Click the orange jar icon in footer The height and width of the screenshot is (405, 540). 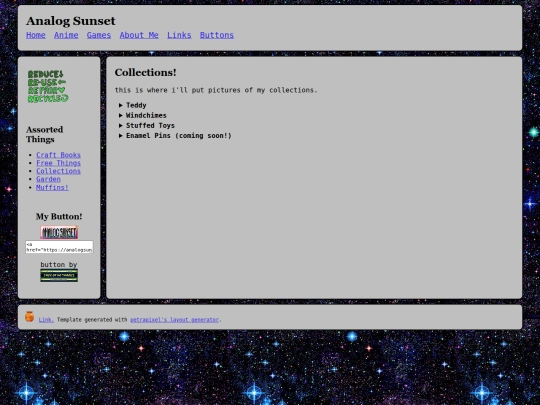pyautogui.click(x=30, y=316)
